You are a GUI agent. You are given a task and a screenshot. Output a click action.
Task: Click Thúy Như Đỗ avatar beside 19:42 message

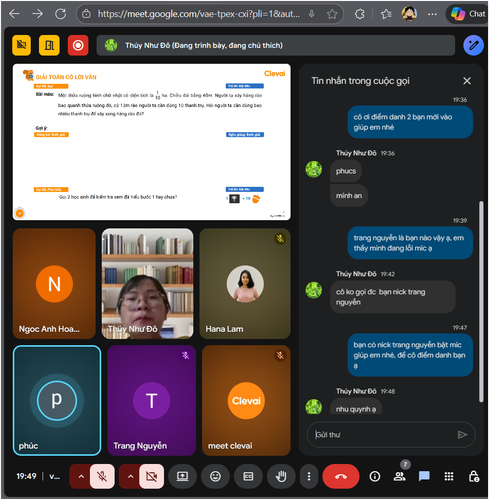pyautogui.click(x=314, y=290)
